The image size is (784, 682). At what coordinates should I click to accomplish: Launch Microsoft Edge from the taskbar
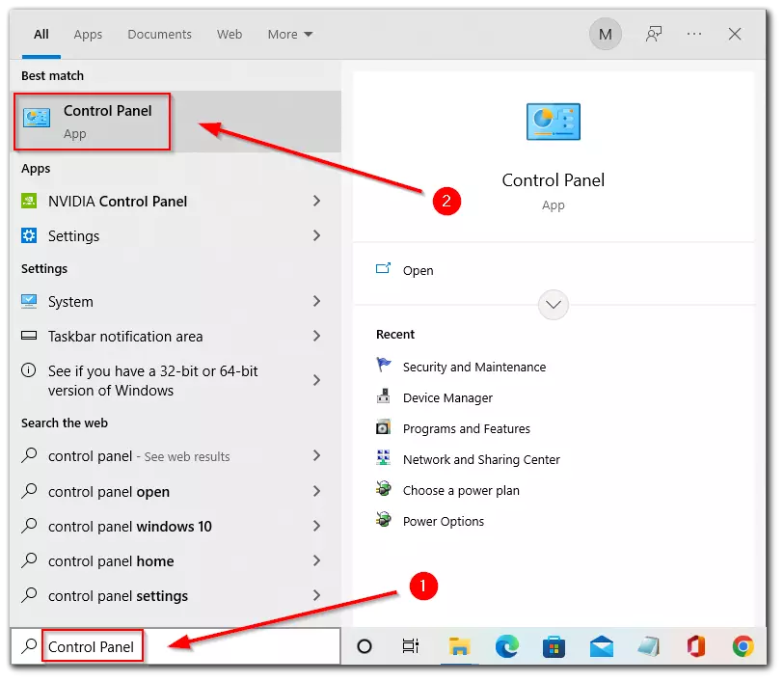point(506,646)
